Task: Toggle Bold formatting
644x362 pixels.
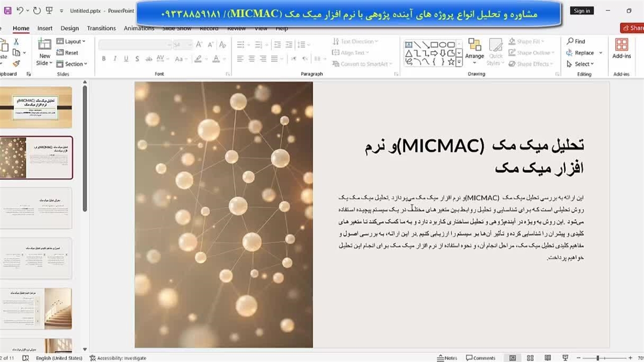Action: click(x=104, y=59)
